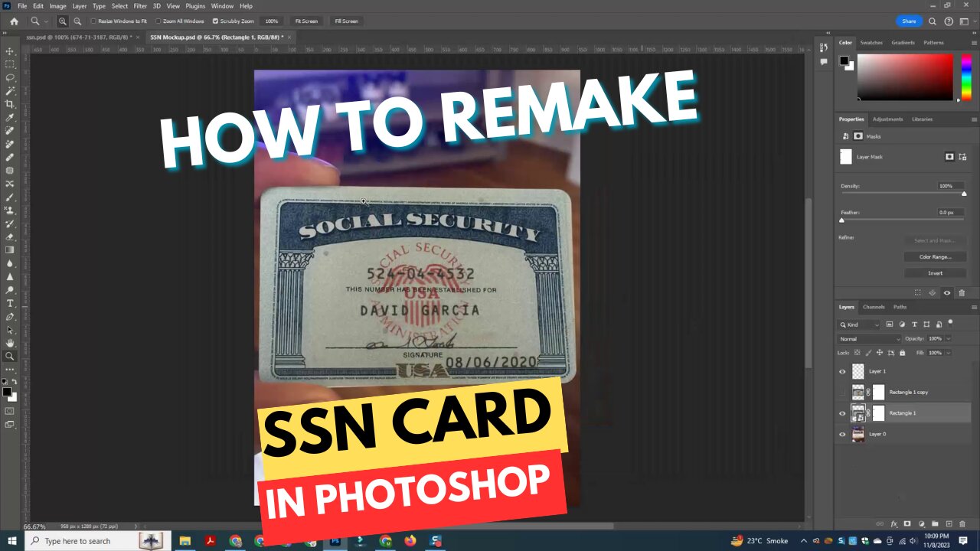Select the Hand tool
980x551 pixels.
coord(10,343)
